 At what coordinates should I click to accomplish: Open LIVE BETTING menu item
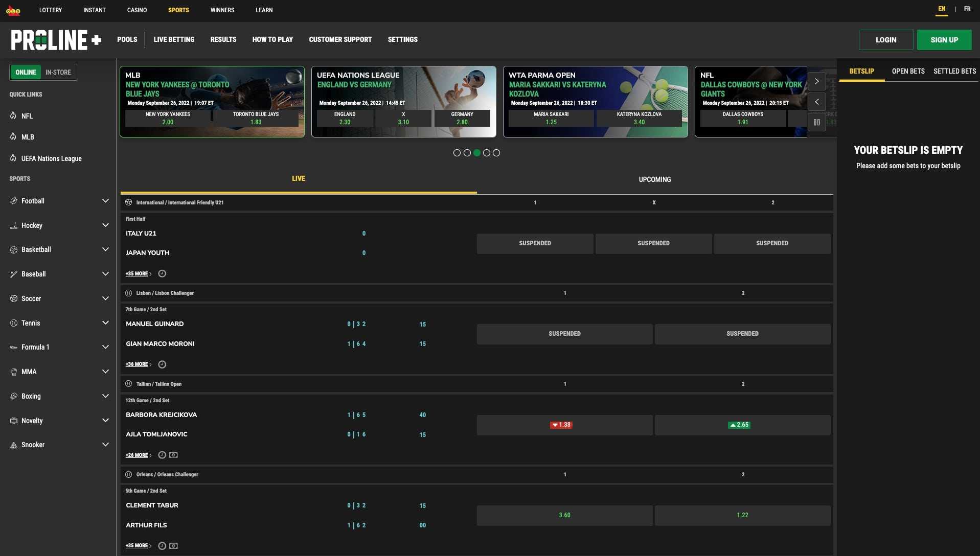click(x=174, y=39)
